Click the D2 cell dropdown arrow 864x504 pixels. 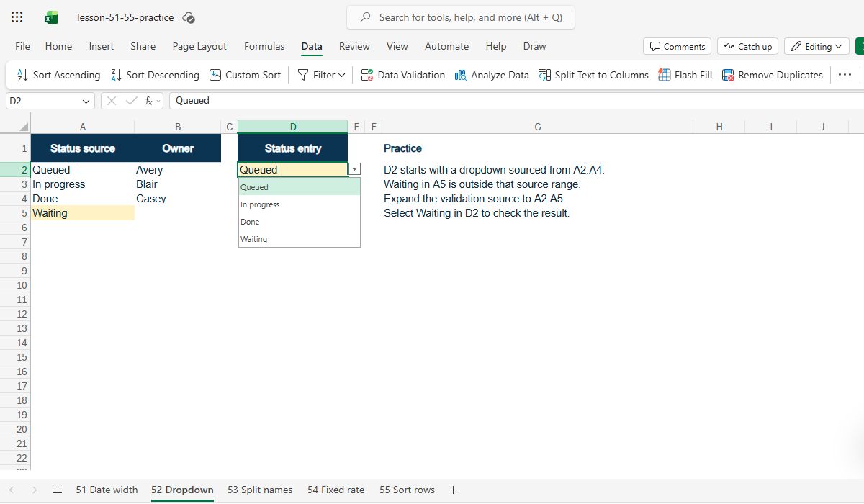click(x=354, y=170)
